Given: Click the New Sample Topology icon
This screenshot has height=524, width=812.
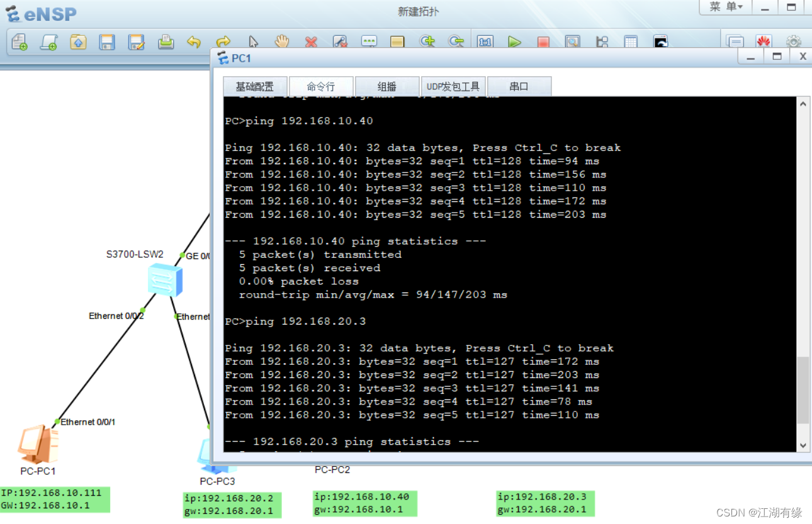Looking at the screenshot, I should click(x=48, y=42).
